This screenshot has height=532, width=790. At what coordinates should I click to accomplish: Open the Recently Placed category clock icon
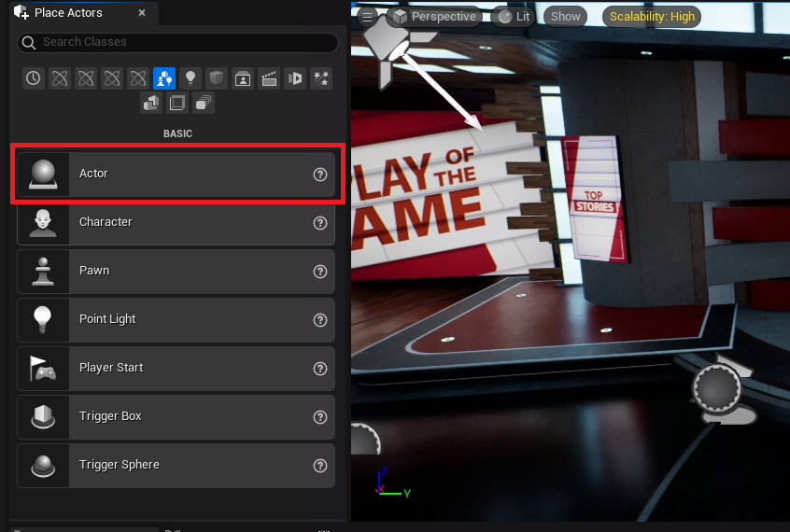pos(34,78)
